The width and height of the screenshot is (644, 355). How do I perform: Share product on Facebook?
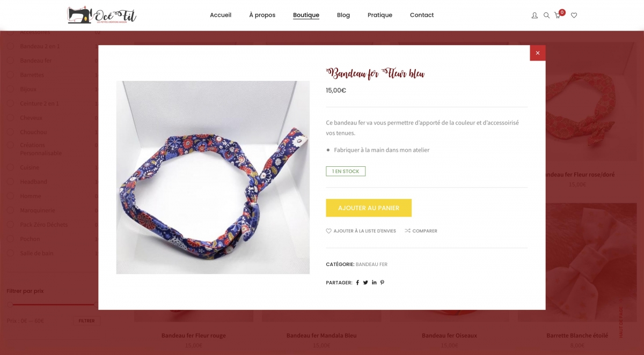pyautogui.click(x=357, y=283)
